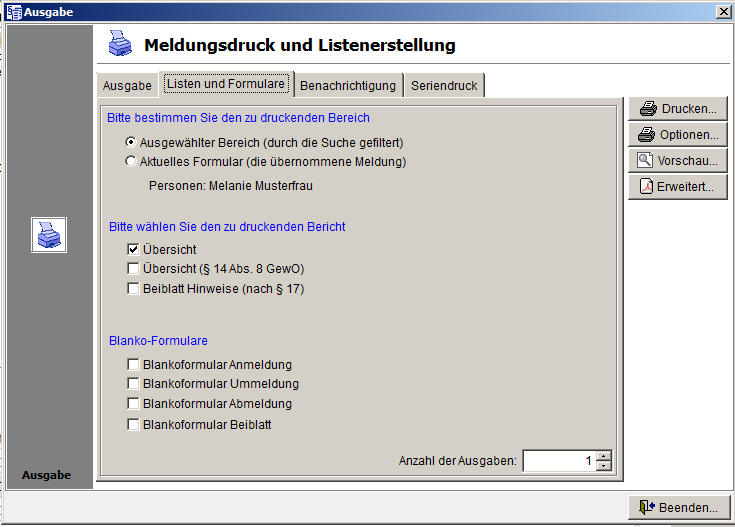Enable Übersicht (§ 14 Abs. 8 GewO) checkbox
The image size is (735, 527).
133,269
